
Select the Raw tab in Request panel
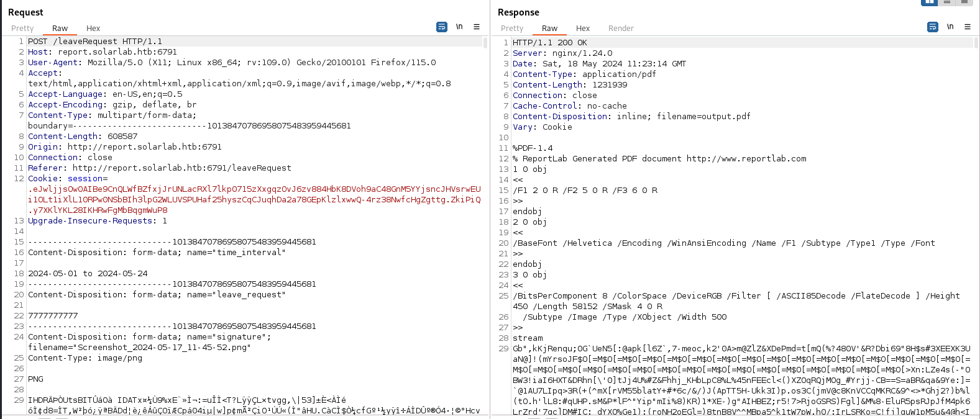pos(60,28)
